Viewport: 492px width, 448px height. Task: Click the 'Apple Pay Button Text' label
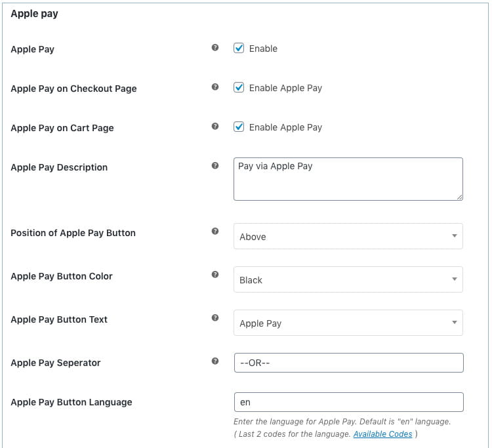[59, 319]
